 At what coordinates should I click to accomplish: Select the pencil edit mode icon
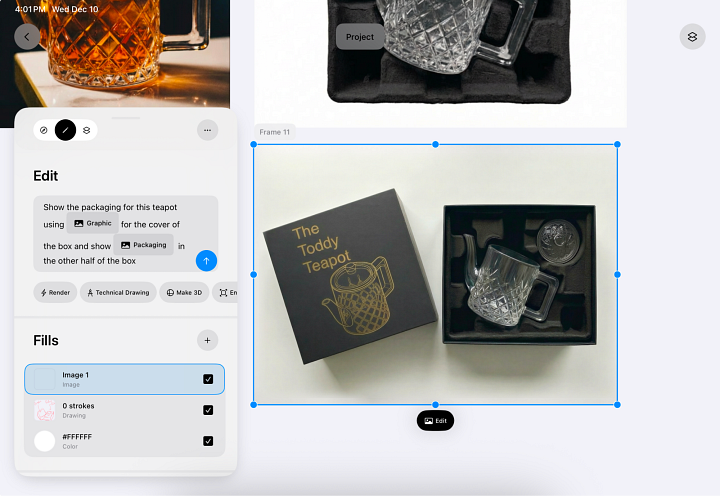65,130
